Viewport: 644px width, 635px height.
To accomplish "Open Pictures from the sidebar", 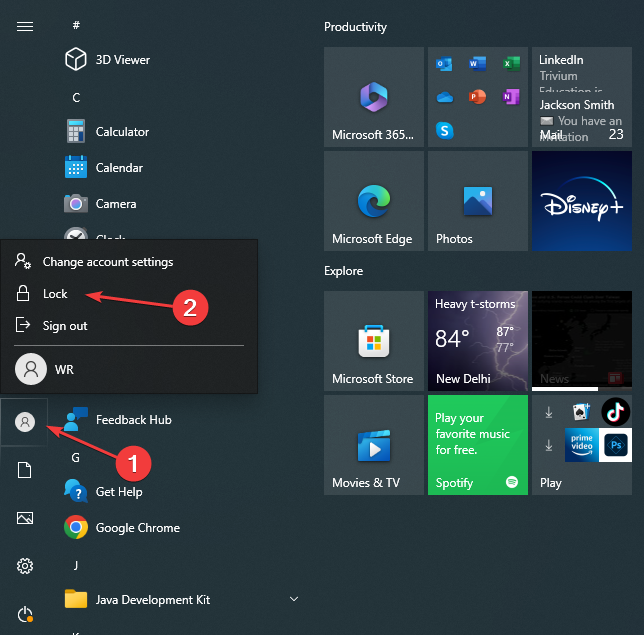I will pyautogui.click(x=25, y=518).
